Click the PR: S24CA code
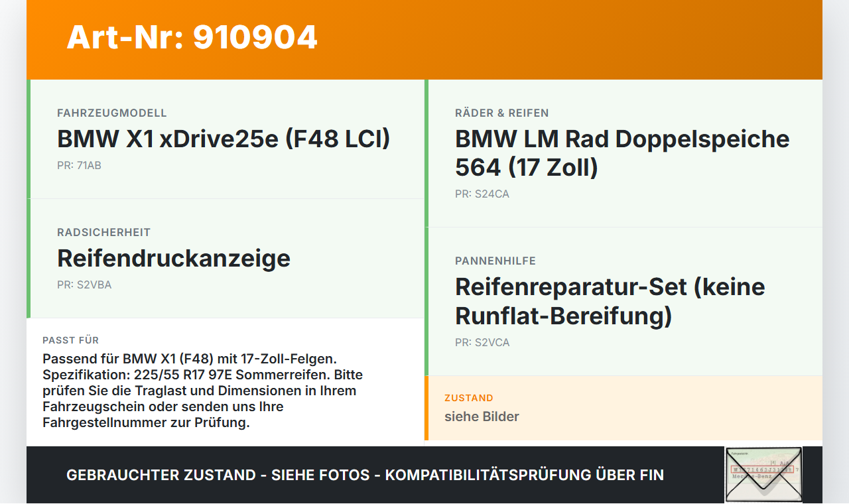 click(x=482, y=194)
